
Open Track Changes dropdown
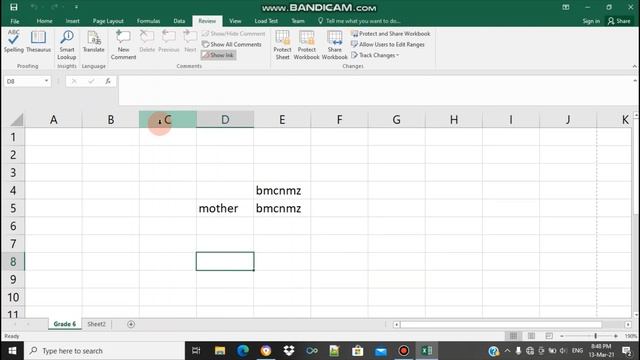(375, 55)
